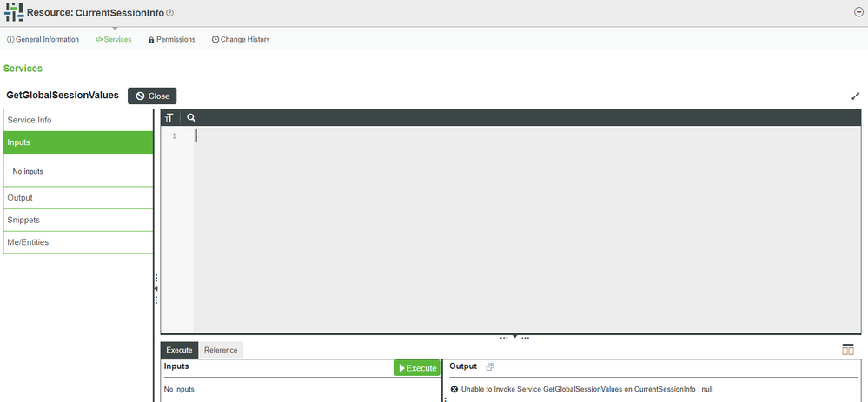Pop out the Output results in new window
The height and width of the screenshot is (402, 868).
[489, 366]
